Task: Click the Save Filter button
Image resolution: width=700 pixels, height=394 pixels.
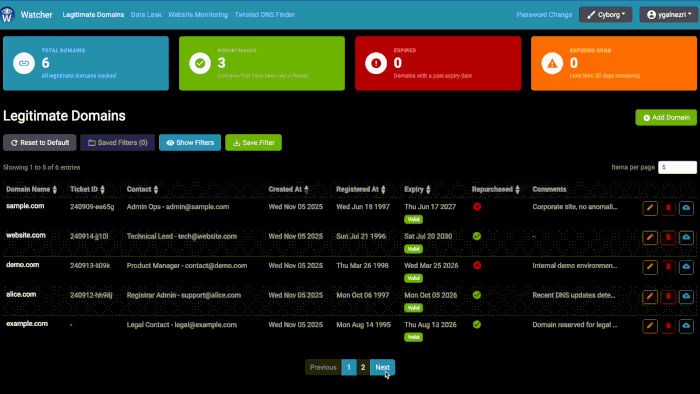Action: click(x=254, y=143)
